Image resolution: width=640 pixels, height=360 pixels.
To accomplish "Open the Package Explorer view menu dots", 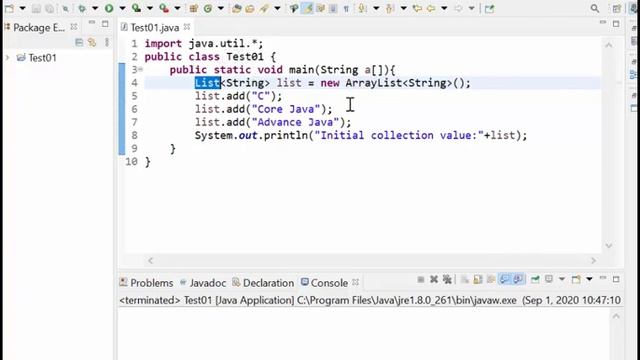I will (x=107, y=42).
